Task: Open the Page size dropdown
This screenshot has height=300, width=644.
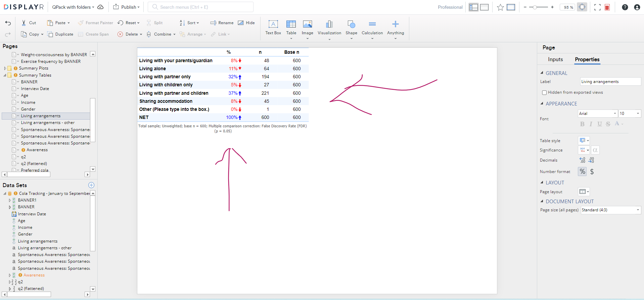Action: tap(611, 210)
